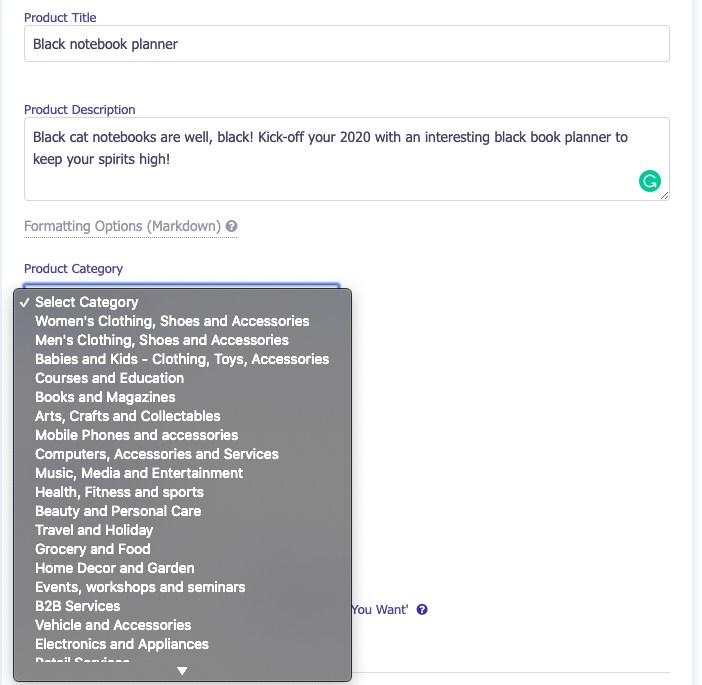Choose Arts, Crafts and Collectables
This screenshot has width=702, height=685.
point(128,416)
